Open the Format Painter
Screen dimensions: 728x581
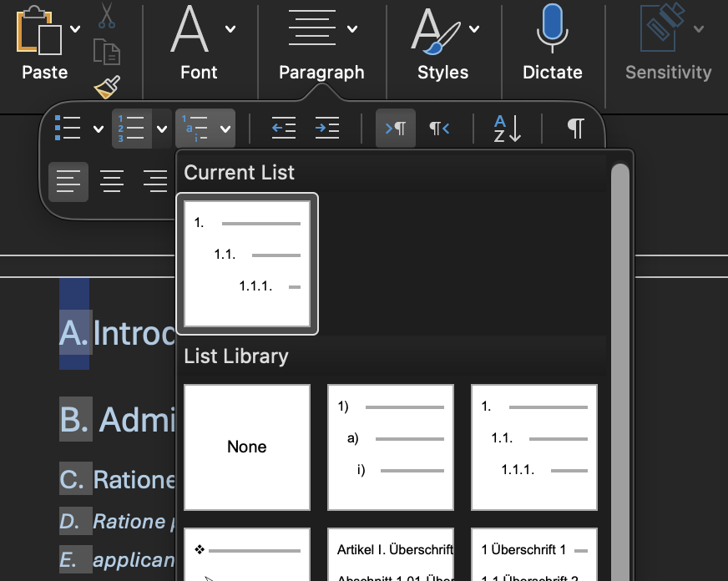107,87
